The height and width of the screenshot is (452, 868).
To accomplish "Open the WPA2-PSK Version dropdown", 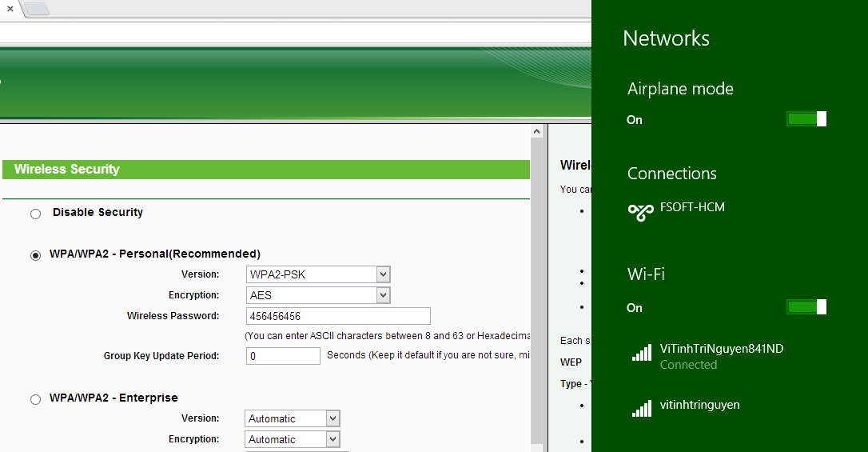I will click(318, 274).
